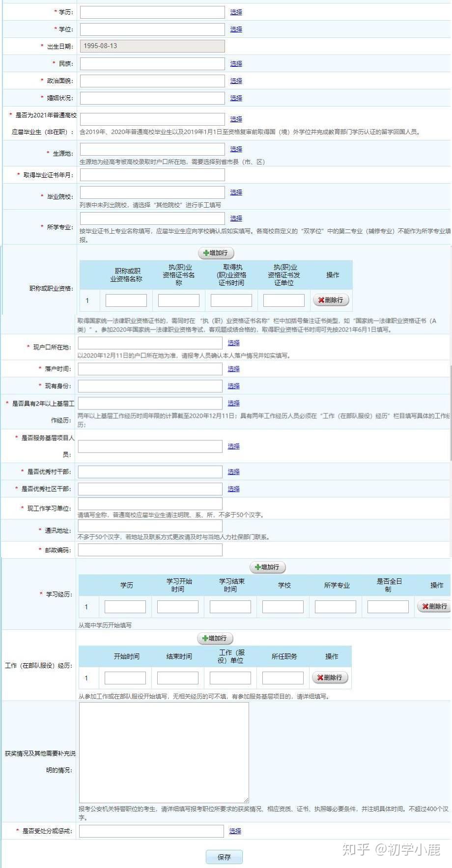Focus the 邮政编码 input field

click(x=150, y=550)
